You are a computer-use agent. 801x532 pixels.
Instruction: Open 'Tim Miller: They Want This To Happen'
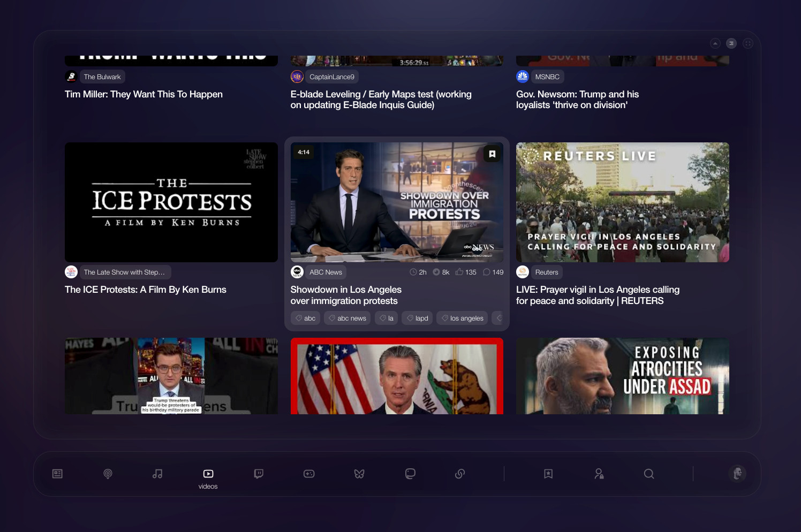(x=143, y=94)
